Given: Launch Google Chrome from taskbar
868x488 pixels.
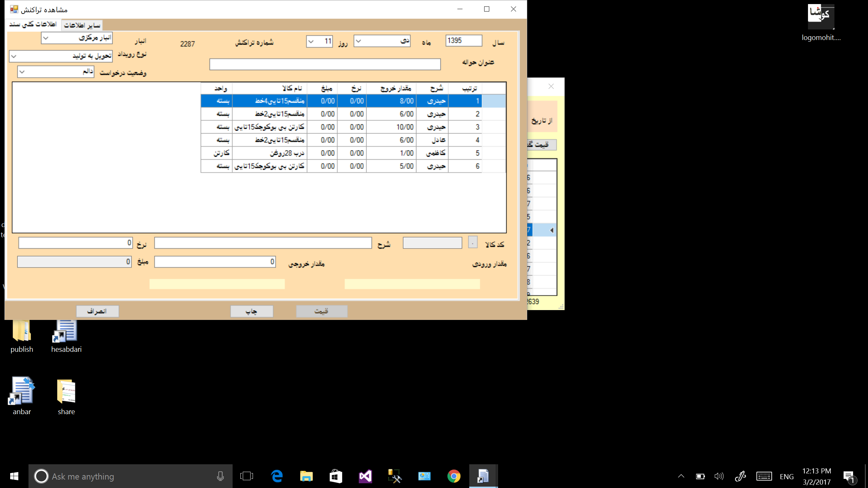Looking at the screenshot, I should 454,476.
